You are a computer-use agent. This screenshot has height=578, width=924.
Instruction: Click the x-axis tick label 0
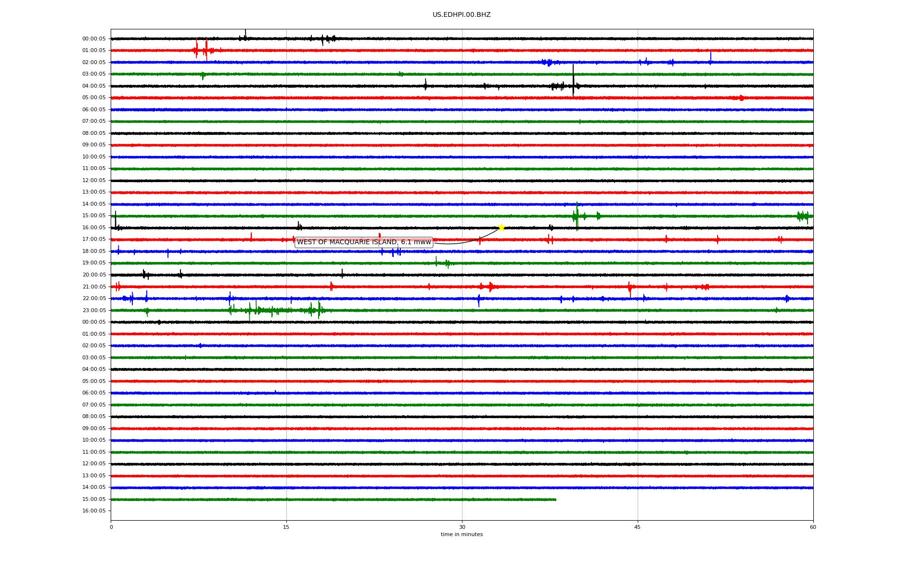[111, 527]
